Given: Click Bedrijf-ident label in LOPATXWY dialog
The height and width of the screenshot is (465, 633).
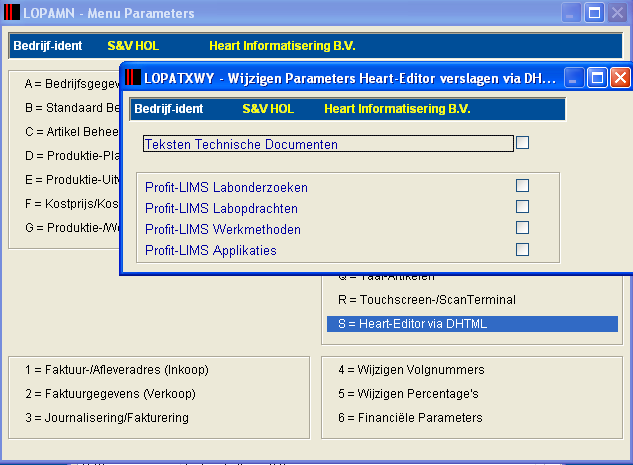Looking at the screenshot, I should tap(169, 109).
